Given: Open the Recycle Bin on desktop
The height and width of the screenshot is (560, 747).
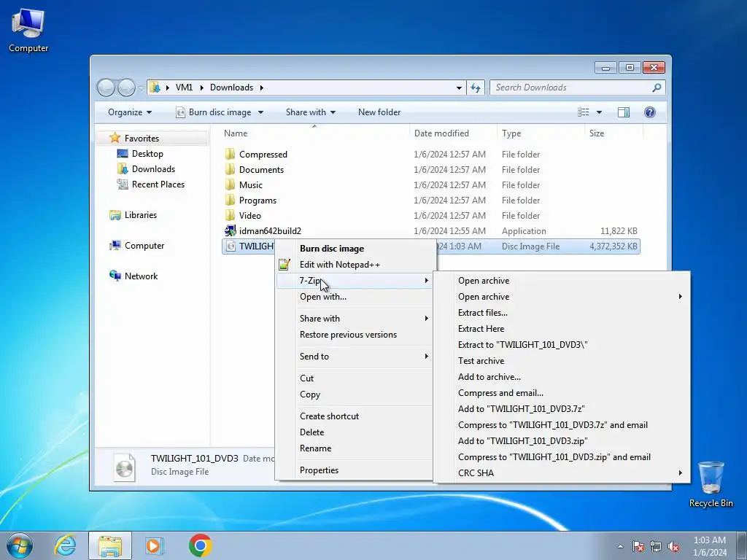Looking at the screenshot, I should [711, 484].
